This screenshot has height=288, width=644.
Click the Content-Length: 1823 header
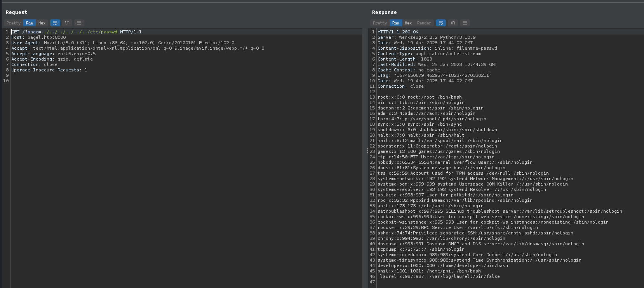click(x=405, y=59)
